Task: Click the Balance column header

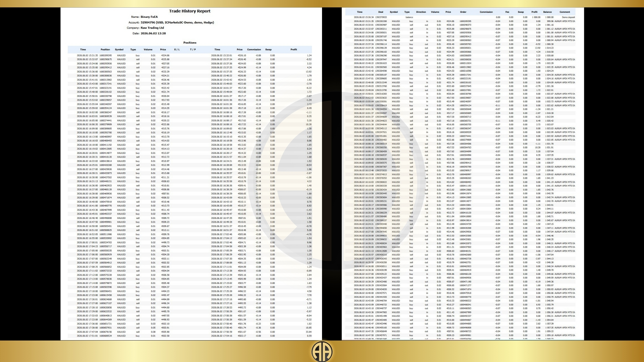Action: 547,12
